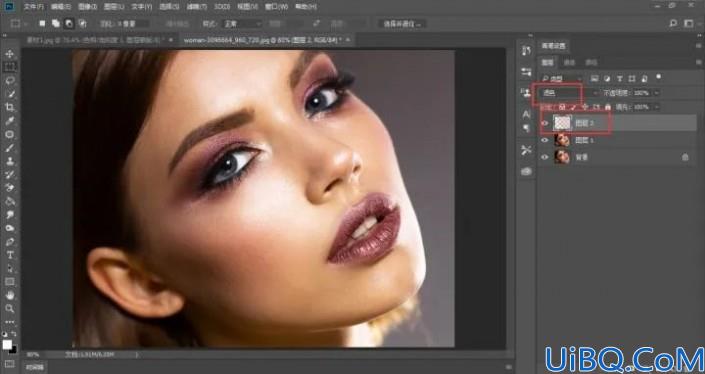Open the layer filter kind dropdown
The width and height of the screenshot is (705, 374).
click(561, 79)
